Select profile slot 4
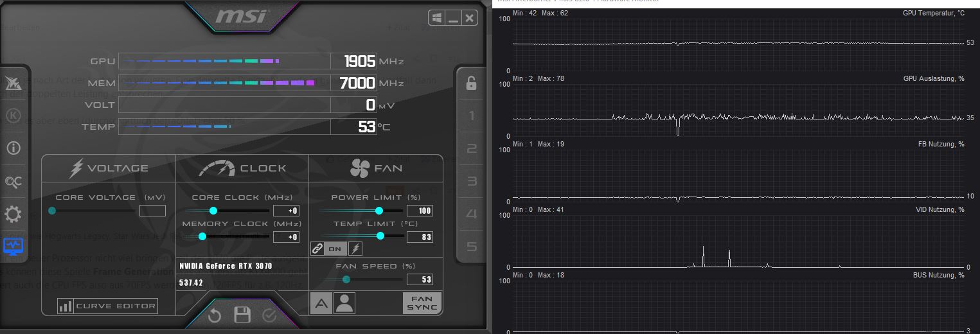Viewport: 980px width, 334px height. click(x=471, y=214)
